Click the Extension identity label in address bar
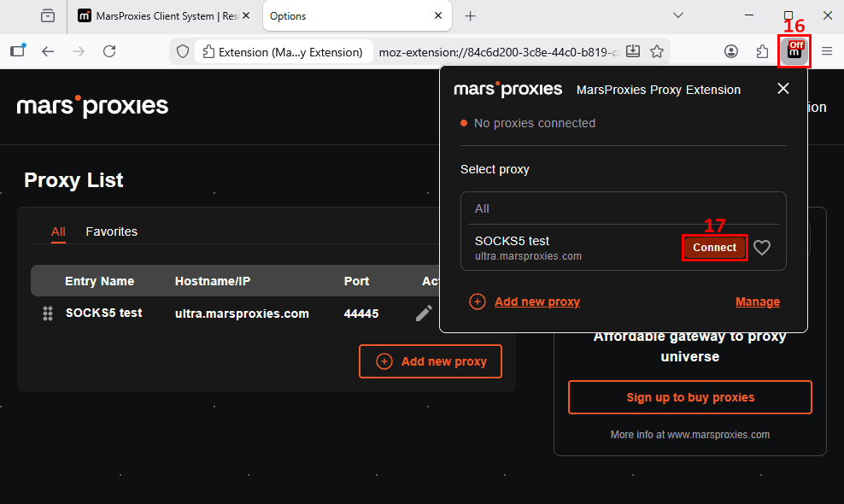This screenshot has width=844, height=504. (x=283, y=52)
